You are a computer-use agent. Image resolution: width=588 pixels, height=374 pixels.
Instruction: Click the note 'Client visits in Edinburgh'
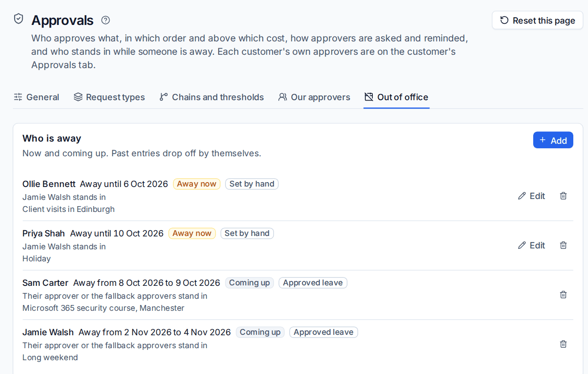69,209
